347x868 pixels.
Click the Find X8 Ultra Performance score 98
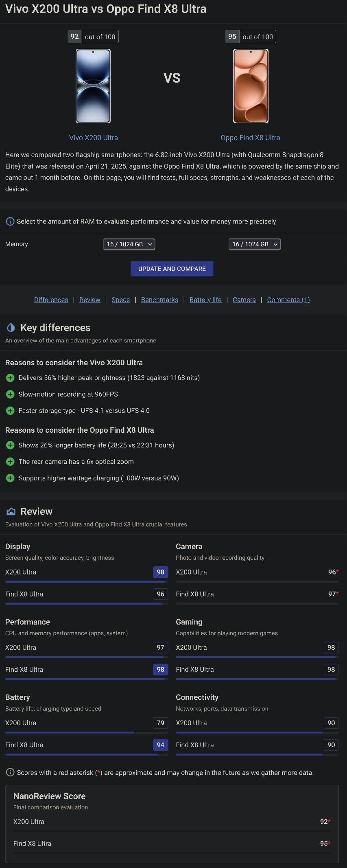coord(161,669)
